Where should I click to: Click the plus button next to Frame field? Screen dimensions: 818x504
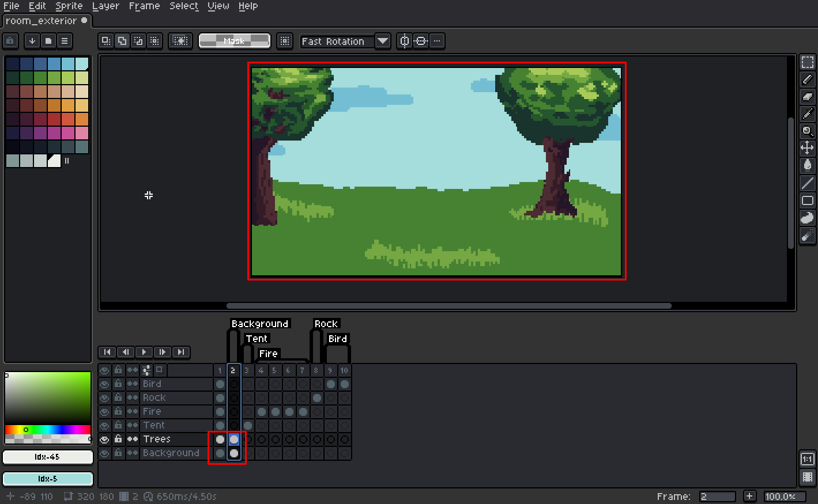click(x=749, y=496)
